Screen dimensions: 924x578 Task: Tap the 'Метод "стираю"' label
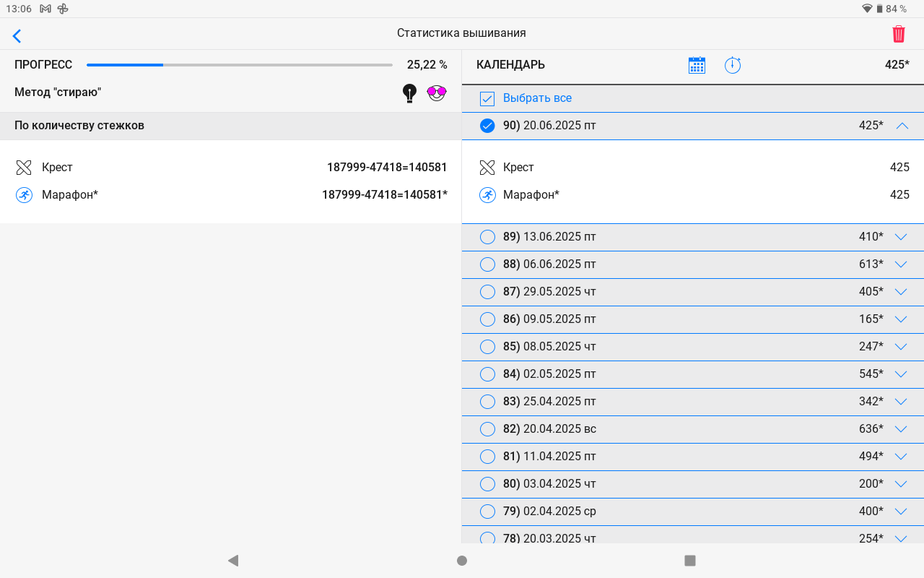pyautogui.click(x=58, y=92)
